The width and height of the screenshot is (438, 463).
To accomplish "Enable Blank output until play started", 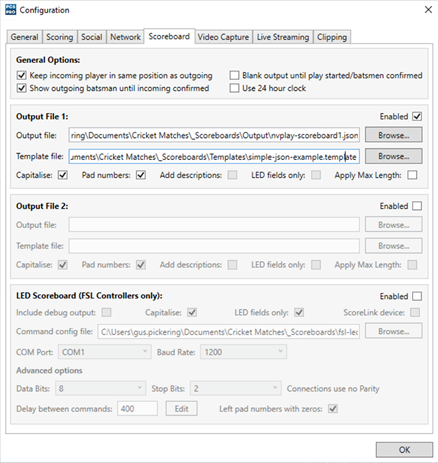I will 234,75.
